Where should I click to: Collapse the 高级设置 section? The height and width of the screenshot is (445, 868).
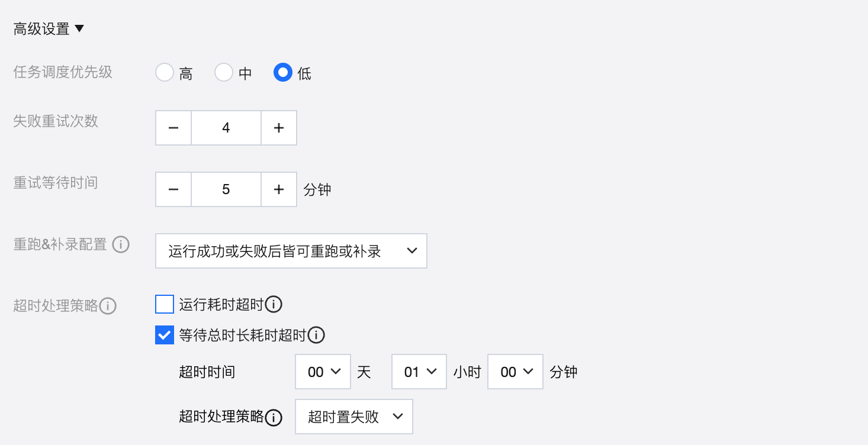click(x=79, y=28)
